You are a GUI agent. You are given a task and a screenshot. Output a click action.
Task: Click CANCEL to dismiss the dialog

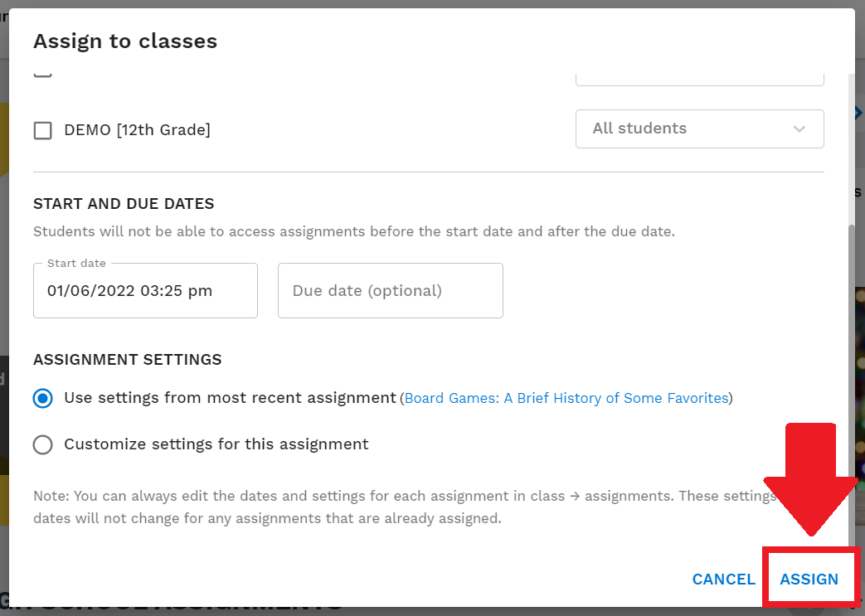click(x=723, y=579)
